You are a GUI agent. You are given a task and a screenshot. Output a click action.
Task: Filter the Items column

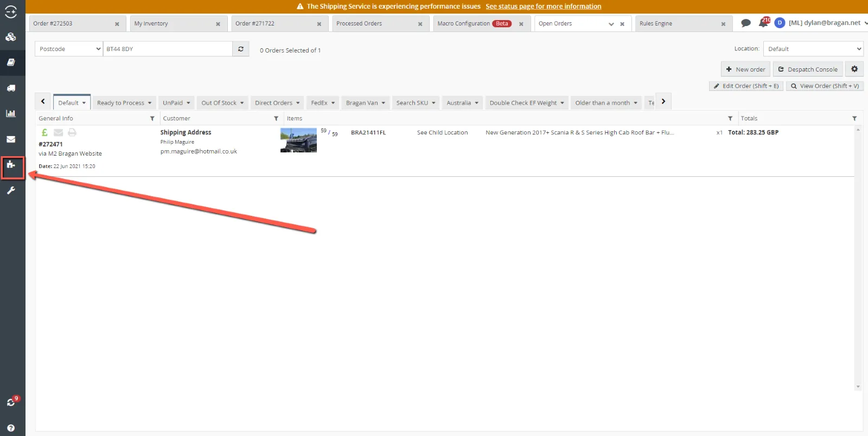(730, 118)
